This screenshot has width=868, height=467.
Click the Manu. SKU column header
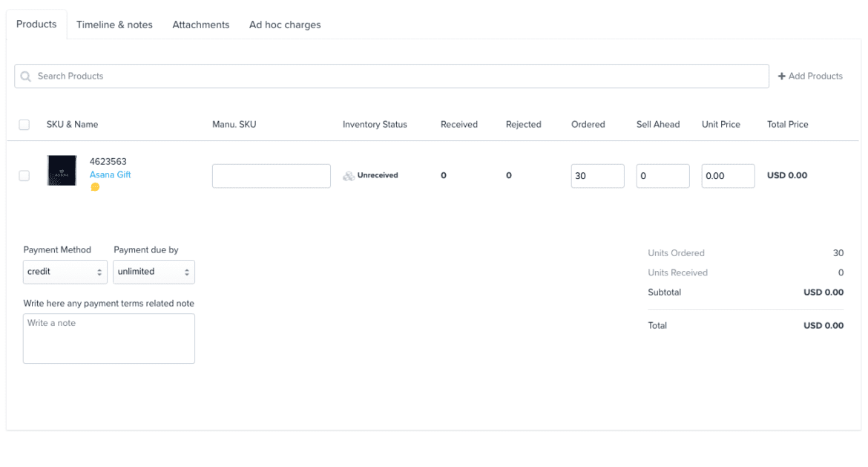[234, 125]
